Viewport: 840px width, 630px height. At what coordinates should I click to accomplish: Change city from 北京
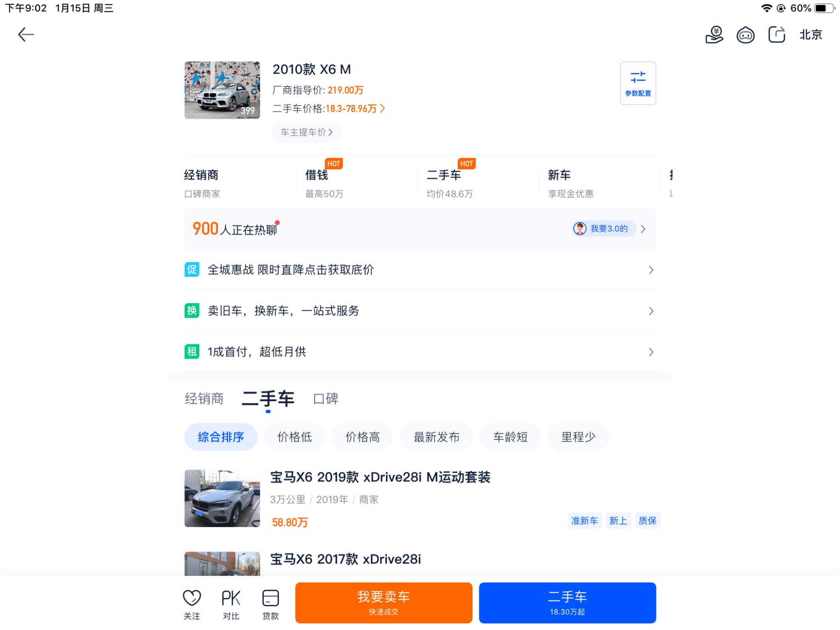pyautogui.click(x=810, y=34)
